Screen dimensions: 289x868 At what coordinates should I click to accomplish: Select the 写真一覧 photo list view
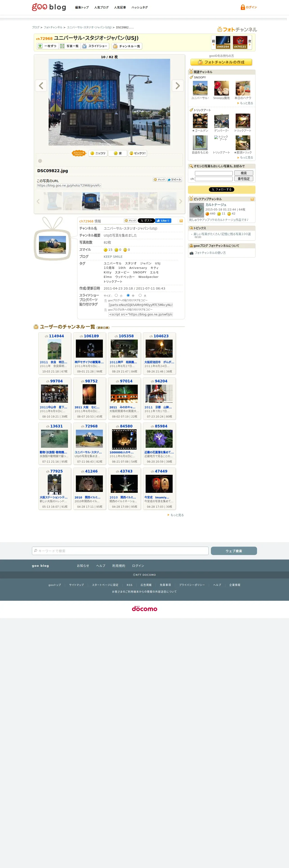[69, 46]
